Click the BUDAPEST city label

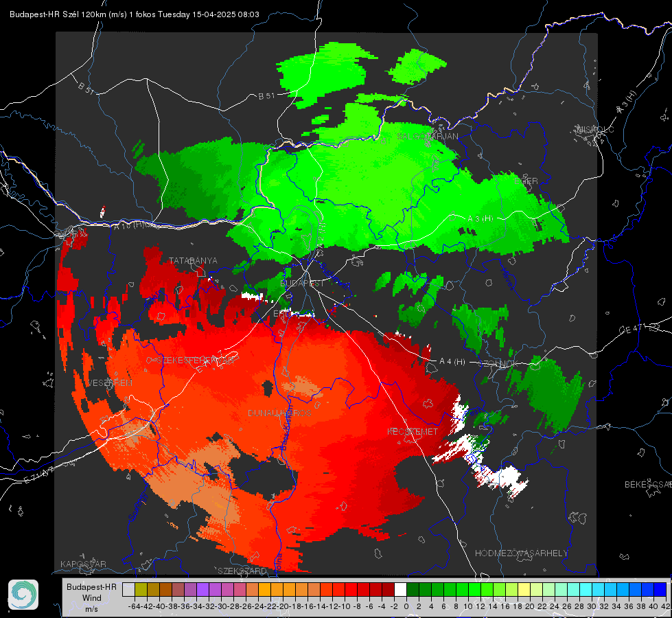pos(302,284)
